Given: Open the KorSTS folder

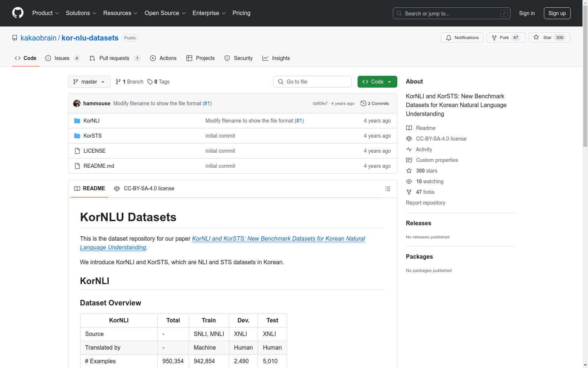Looking at the screenshot, I should tap(93, 136).
